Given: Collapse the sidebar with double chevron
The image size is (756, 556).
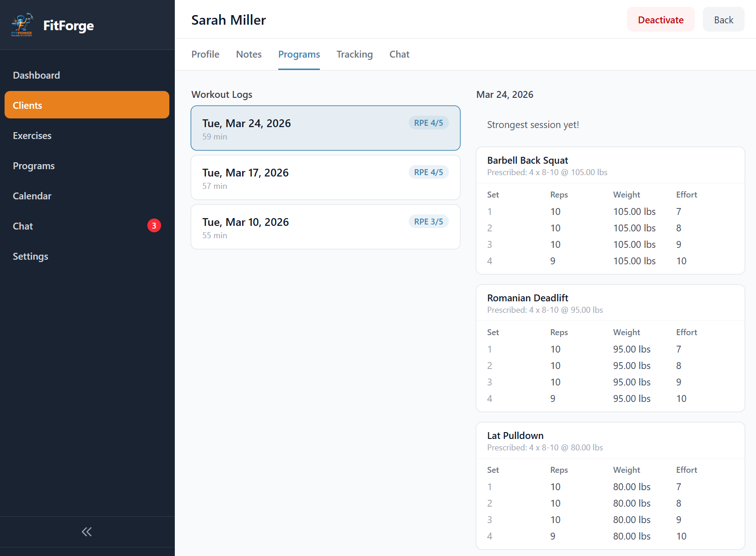Looking at the screenshot, I should point(86,532).
